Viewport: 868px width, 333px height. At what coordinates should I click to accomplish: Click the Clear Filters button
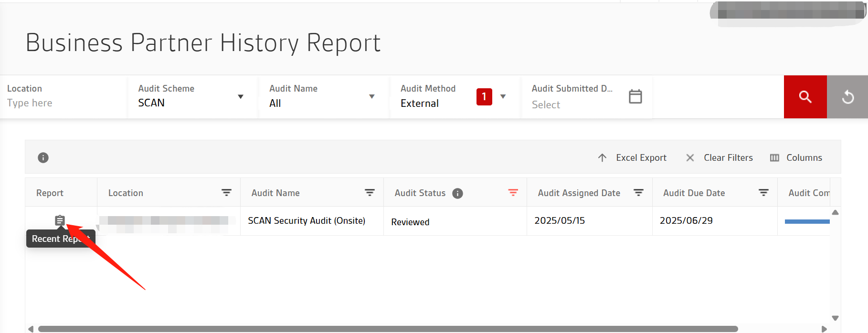[x=719, y=157]
